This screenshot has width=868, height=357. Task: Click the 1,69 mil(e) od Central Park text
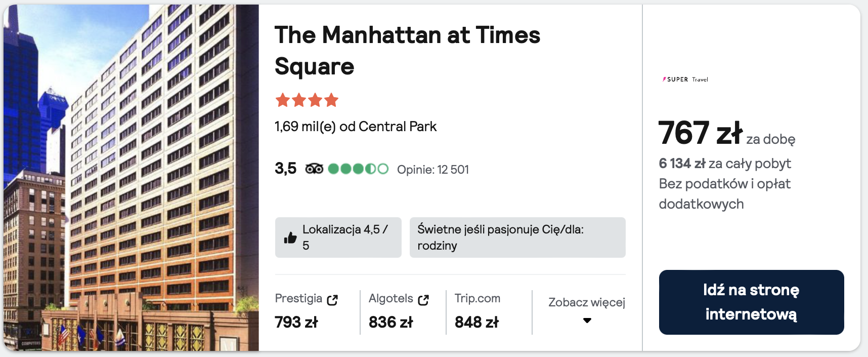(355, 127)
